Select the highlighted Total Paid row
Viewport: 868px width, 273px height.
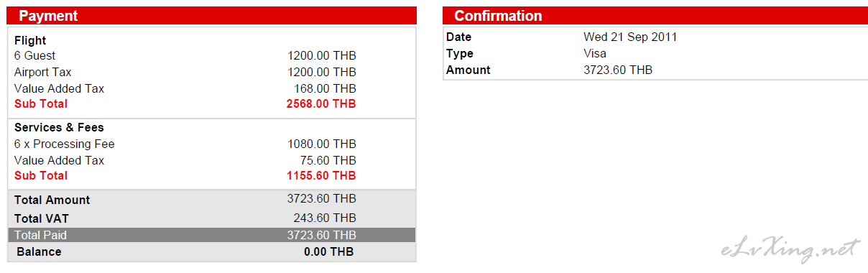212,235
